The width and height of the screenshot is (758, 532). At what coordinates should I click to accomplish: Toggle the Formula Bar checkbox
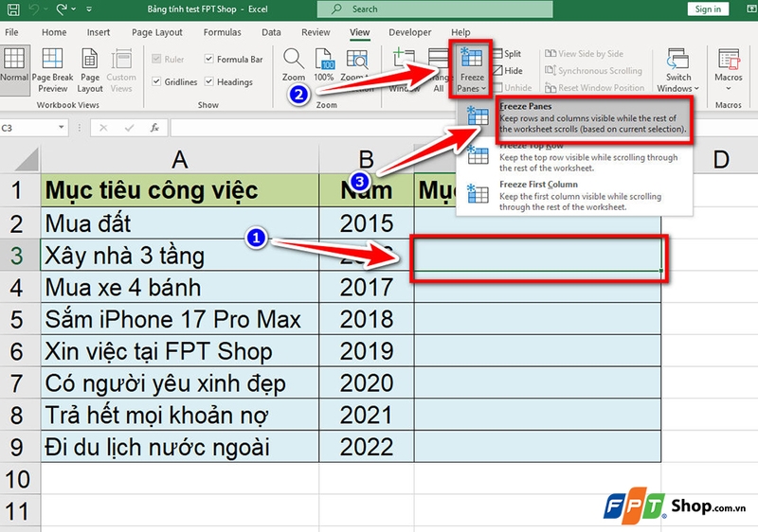click(x=208, y=59)
